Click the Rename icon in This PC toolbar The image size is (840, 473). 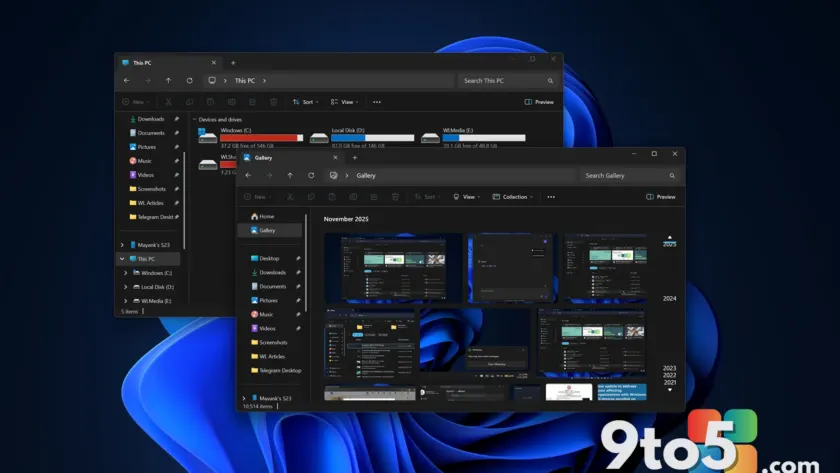[231, 102]
